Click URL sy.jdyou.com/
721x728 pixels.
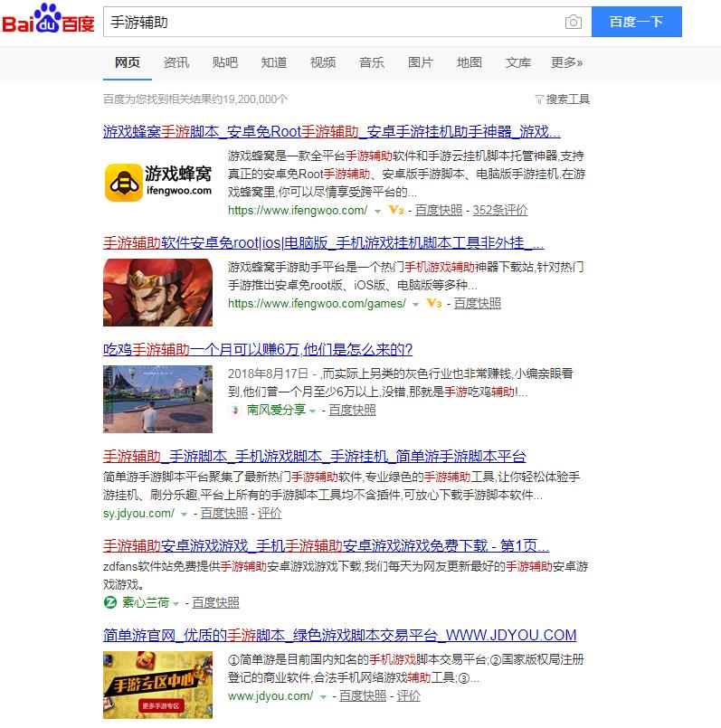point(138,514)
